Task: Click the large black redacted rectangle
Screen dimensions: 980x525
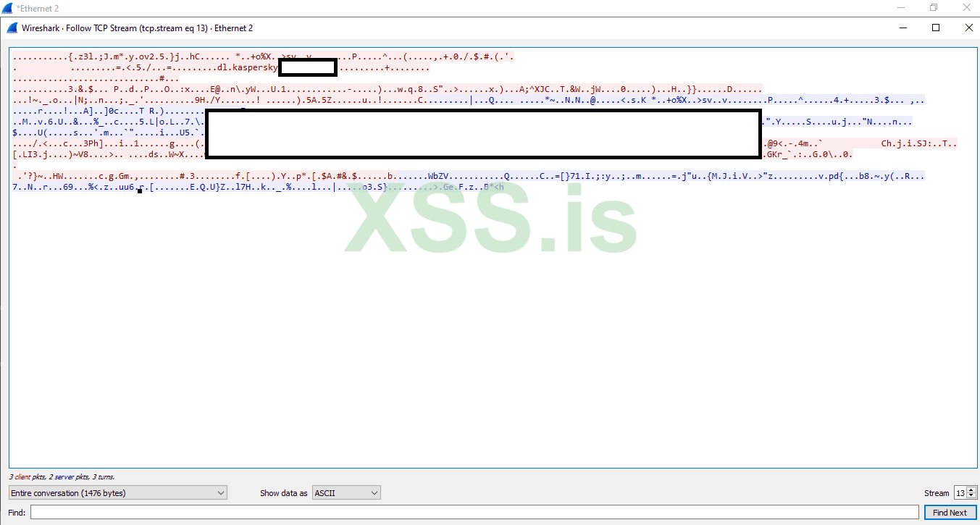Action: coord(483,133)
